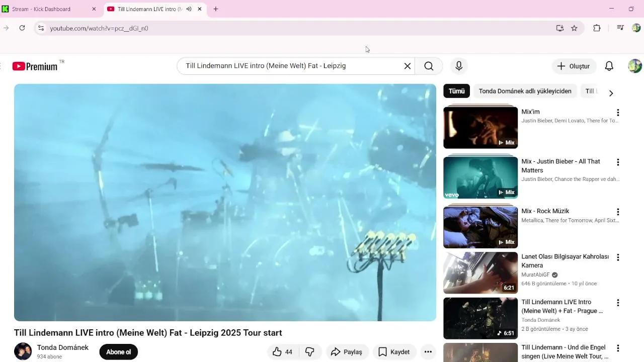
Task: Dislike the video with thumbs down
Action: [310, 352]
